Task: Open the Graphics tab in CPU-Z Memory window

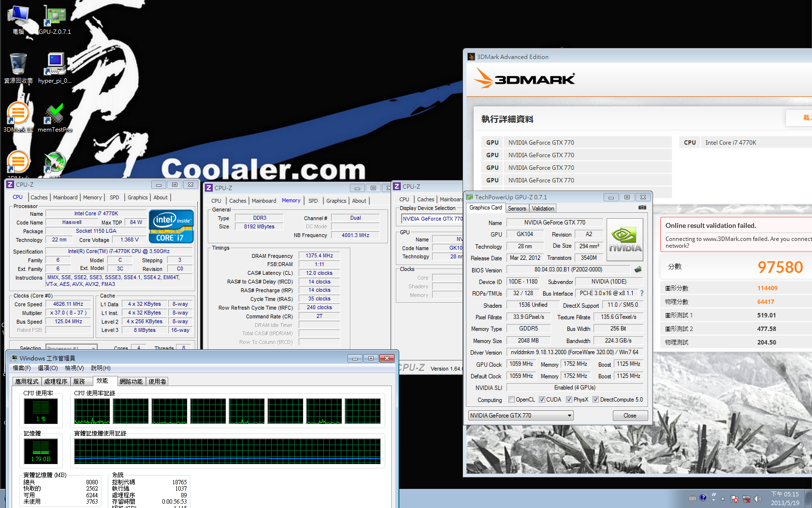Action: (x=336, y=201)
